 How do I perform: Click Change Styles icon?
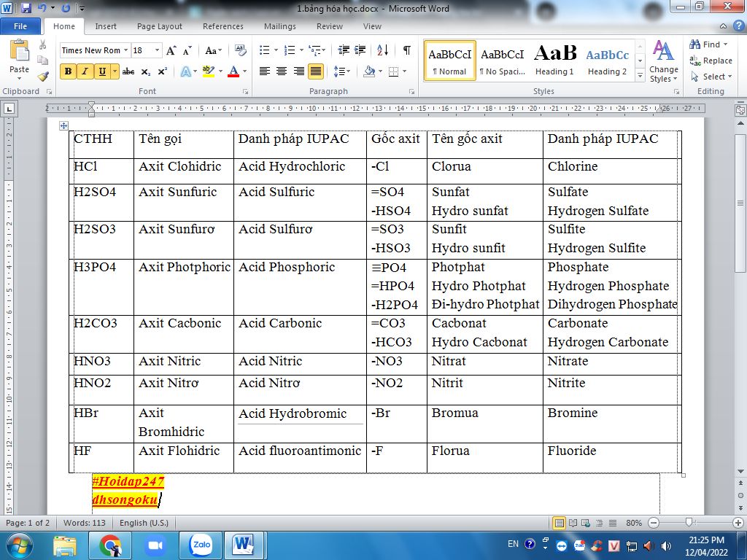(x=663, y=62)
